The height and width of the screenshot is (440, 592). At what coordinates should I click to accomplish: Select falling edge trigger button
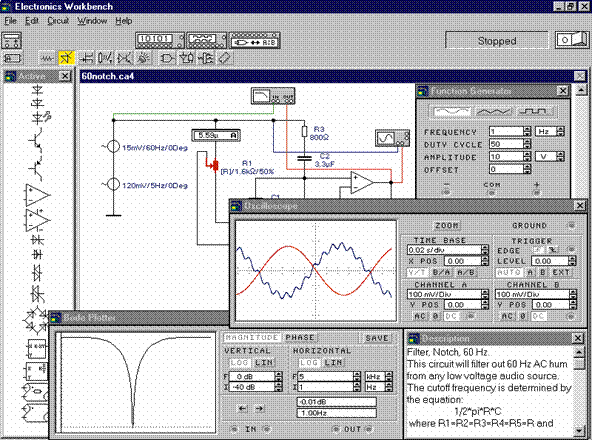click(x=553, y=250)
